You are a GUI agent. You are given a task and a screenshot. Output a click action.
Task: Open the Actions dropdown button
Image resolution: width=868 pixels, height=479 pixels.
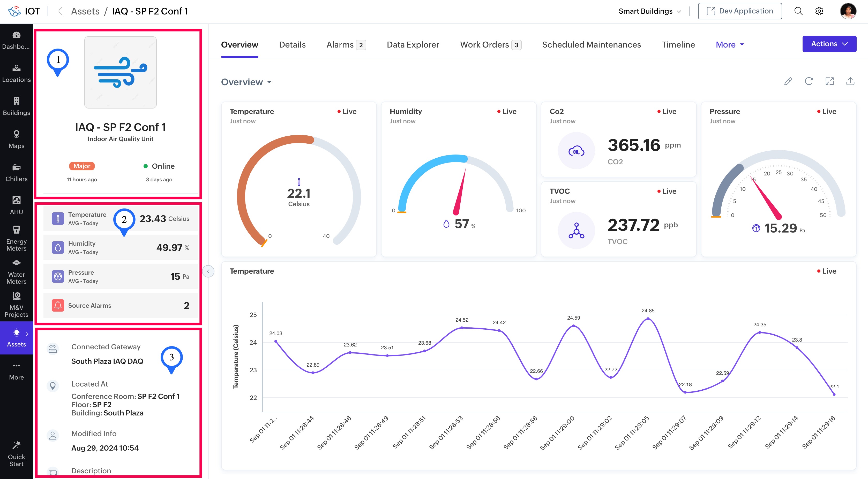(x=829, y=44)
